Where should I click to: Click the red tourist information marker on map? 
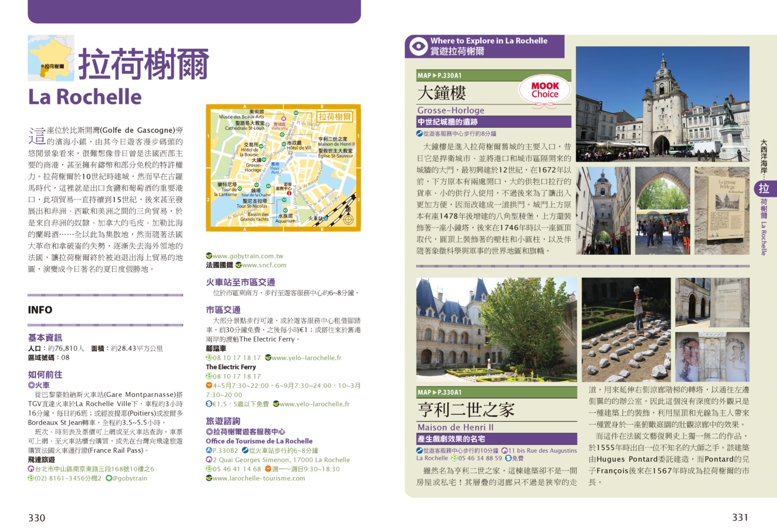289,193
